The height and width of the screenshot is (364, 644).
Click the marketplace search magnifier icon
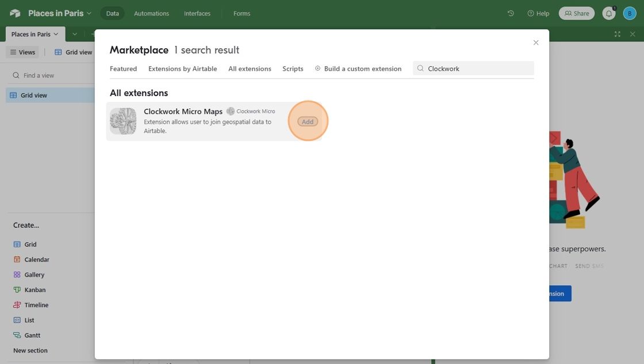click(x=420, y=68)
